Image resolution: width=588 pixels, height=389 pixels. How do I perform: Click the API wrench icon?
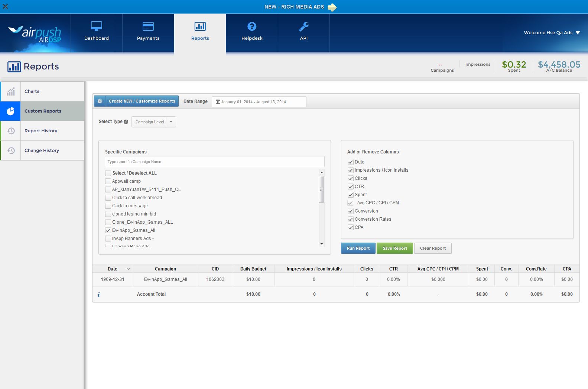point(303,26)
